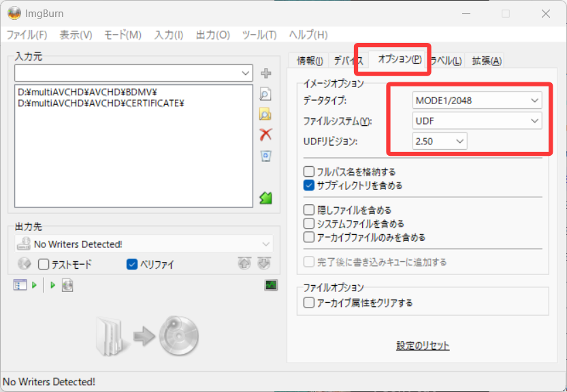Open the 入力(I) menu

(169, 35)
